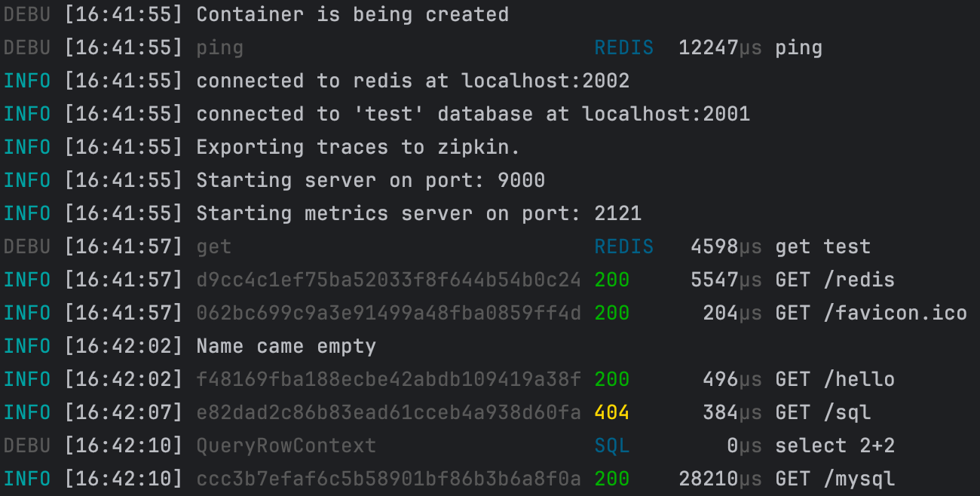Viewport: 980px width, 496px height.
Task: Select the "get test" Redis command
Action: pos(823,246)
